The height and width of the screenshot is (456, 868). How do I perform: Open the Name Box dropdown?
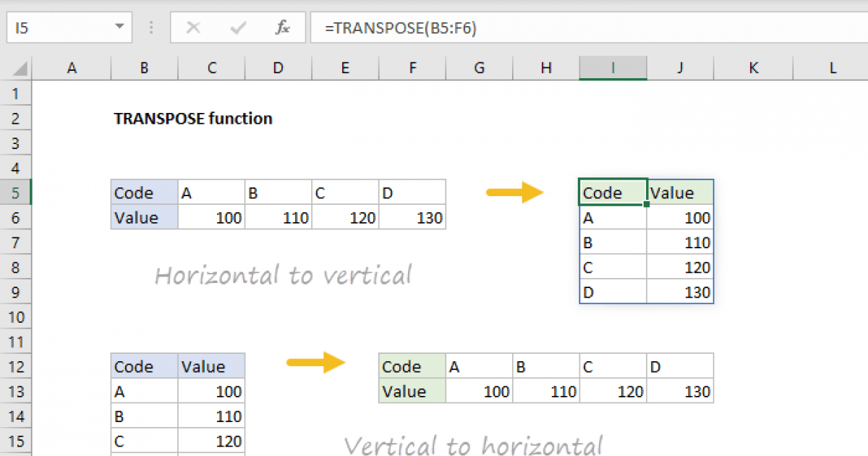[120, 28]
